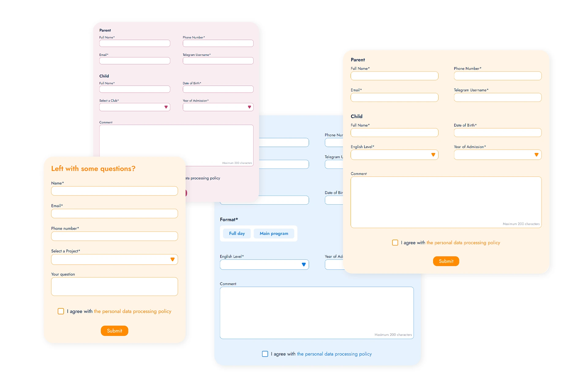Click orange Year of Admission arrow icon
Image resolution: width=588 pixels, height=392 pixels.
(x=536, y=155)
